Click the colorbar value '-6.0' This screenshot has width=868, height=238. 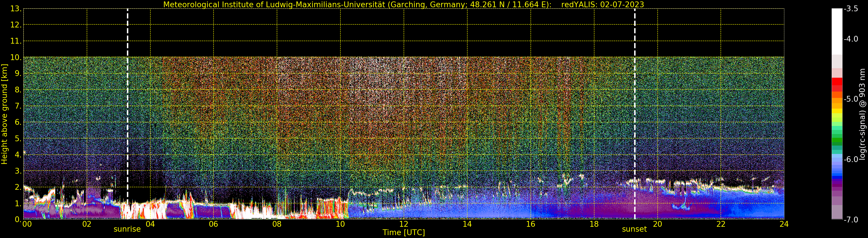click(851, 159)
